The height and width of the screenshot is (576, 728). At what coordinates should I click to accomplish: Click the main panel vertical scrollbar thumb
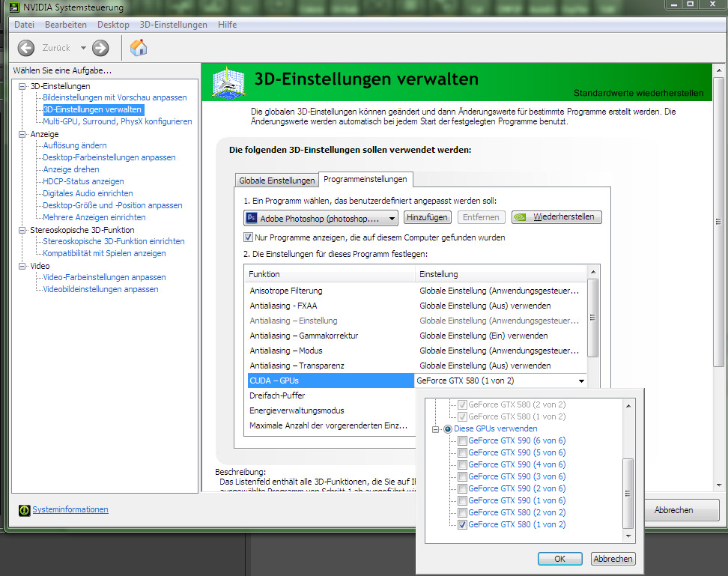[x=719, y=222]
